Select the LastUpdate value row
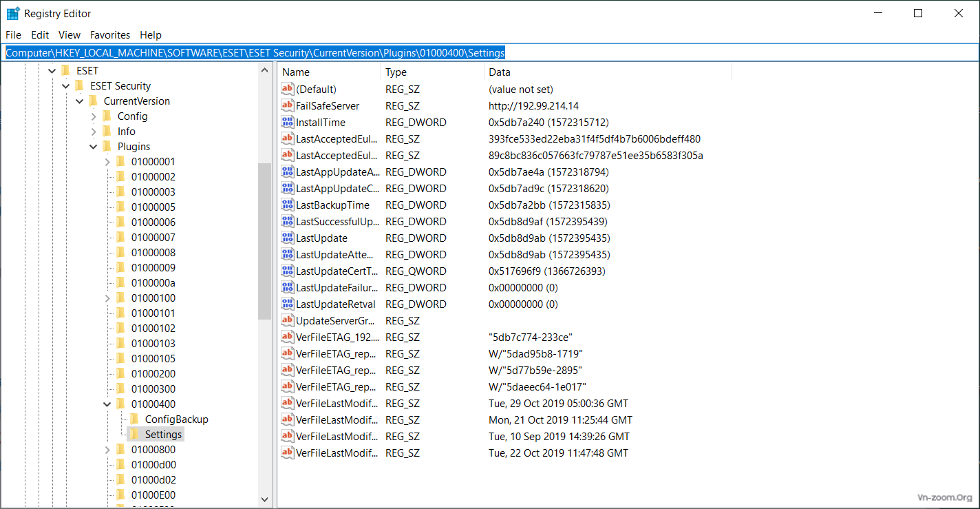Screen dimensions: 980x509 pos(321,238)
